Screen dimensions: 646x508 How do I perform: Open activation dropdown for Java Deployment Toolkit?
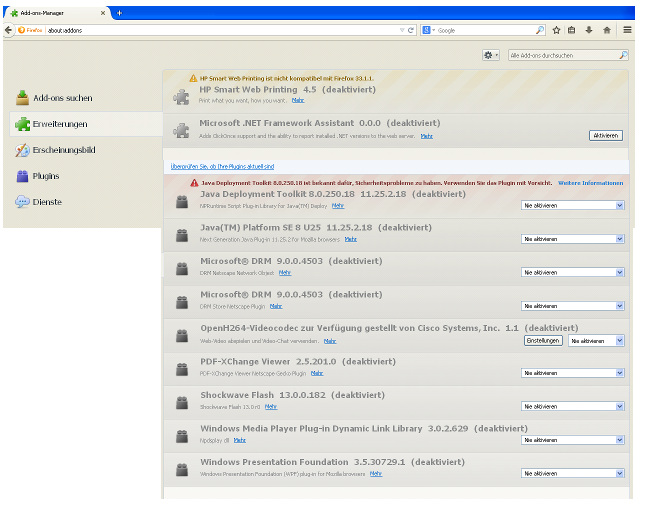pos(573,205)
